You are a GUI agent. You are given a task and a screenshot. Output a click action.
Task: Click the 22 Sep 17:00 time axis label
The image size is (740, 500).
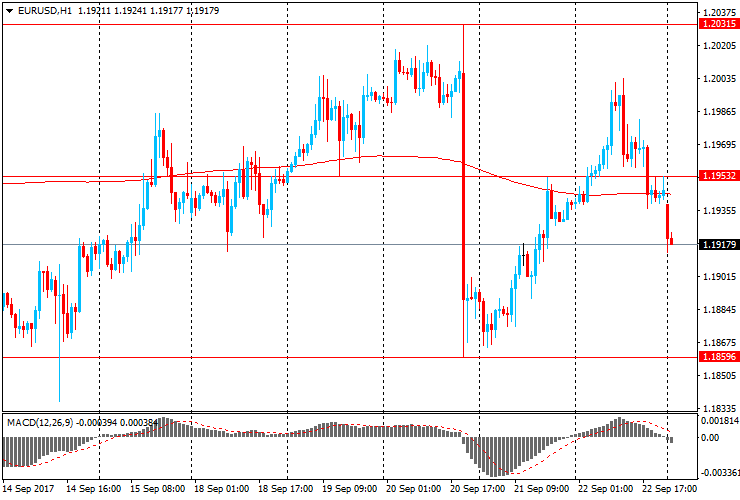(x=669, y=489)
